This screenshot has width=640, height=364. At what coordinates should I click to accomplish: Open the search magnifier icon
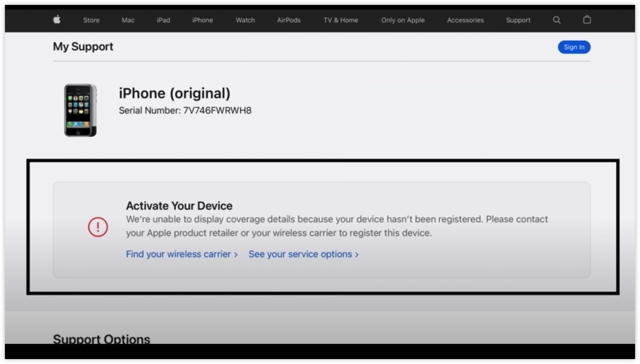(x=557, y=20)
